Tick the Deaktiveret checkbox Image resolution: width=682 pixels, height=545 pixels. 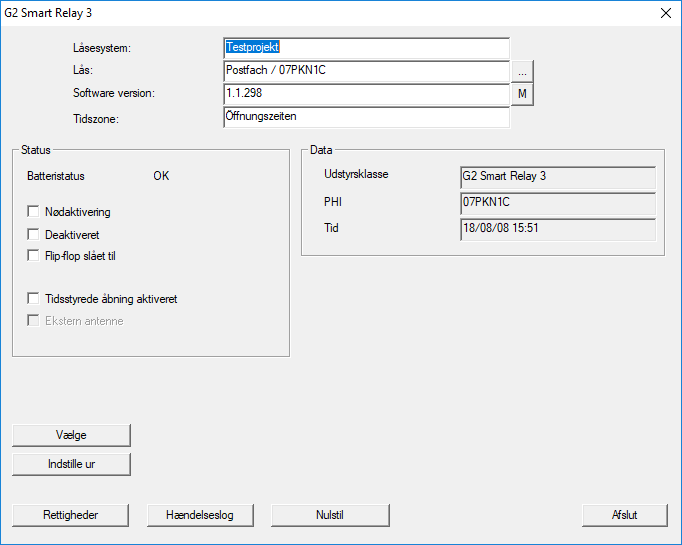(35, 234)
